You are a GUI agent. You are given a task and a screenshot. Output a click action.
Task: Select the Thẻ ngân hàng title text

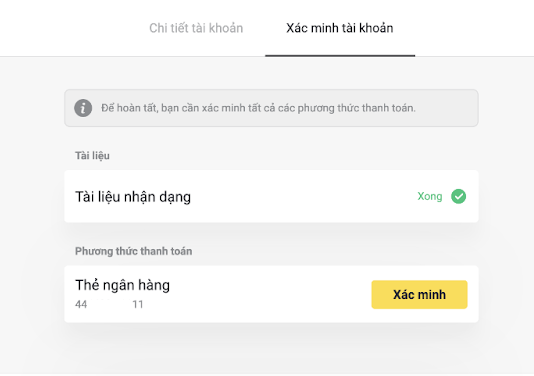pos(122,285)
